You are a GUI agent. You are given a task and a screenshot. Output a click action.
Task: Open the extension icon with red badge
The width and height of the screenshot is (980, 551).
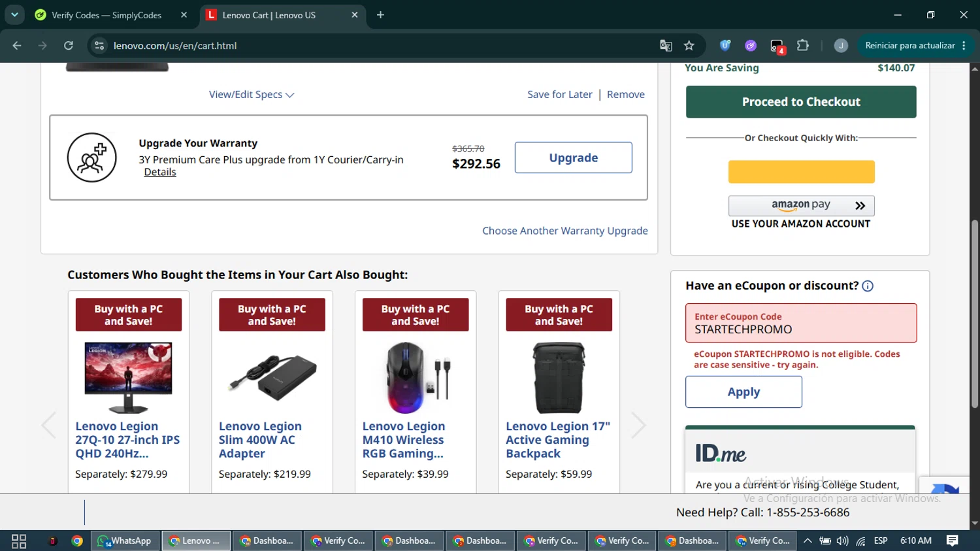(777, 46)
